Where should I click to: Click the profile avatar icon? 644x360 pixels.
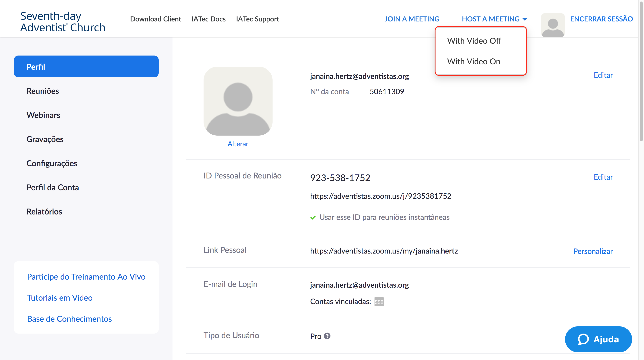pos(552,24)
